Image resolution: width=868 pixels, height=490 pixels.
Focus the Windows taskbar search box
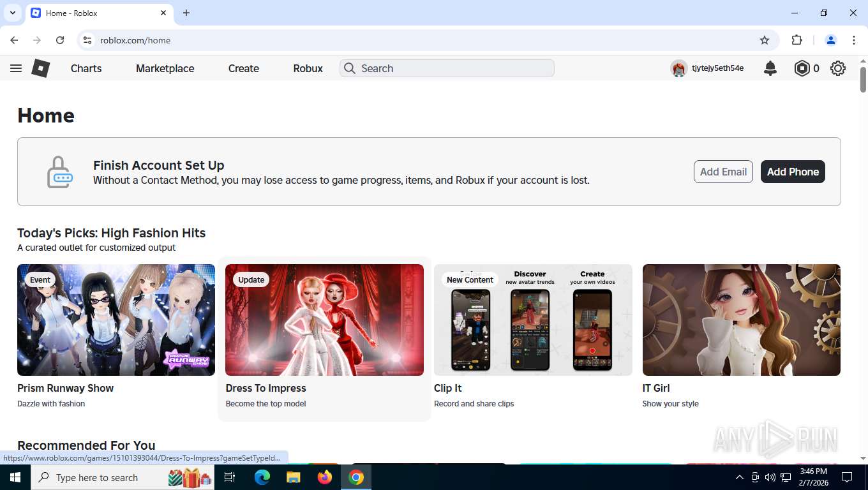pyautogui.click(x=123, y=477)
